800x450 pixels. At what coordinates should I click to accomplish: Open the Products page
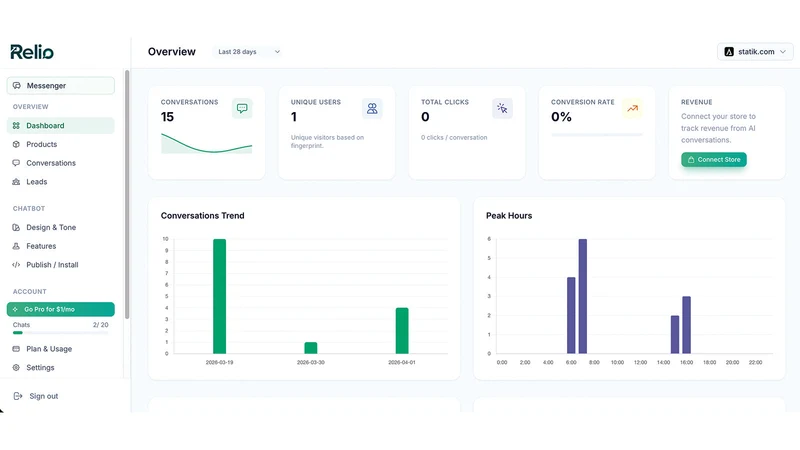61,144
